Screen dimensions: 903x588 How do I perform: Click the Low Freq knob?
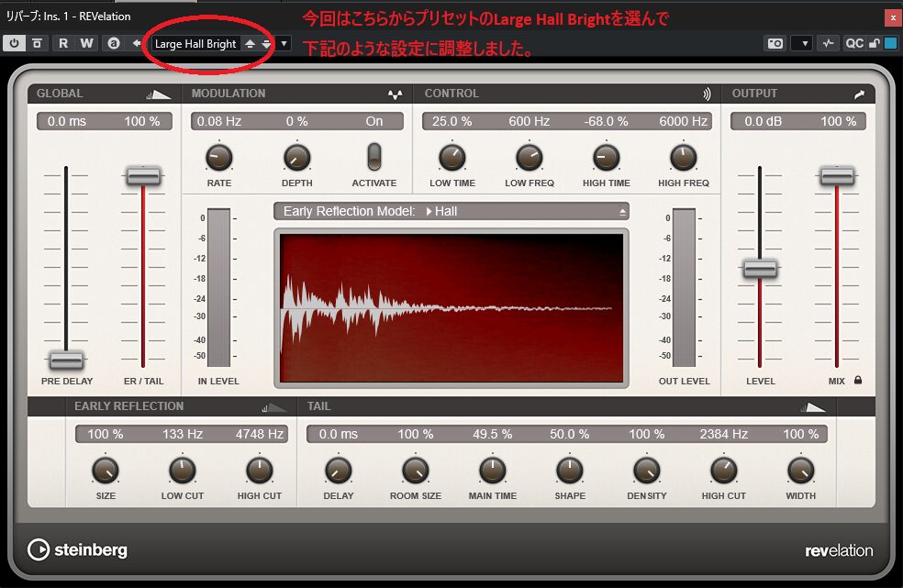530,157
